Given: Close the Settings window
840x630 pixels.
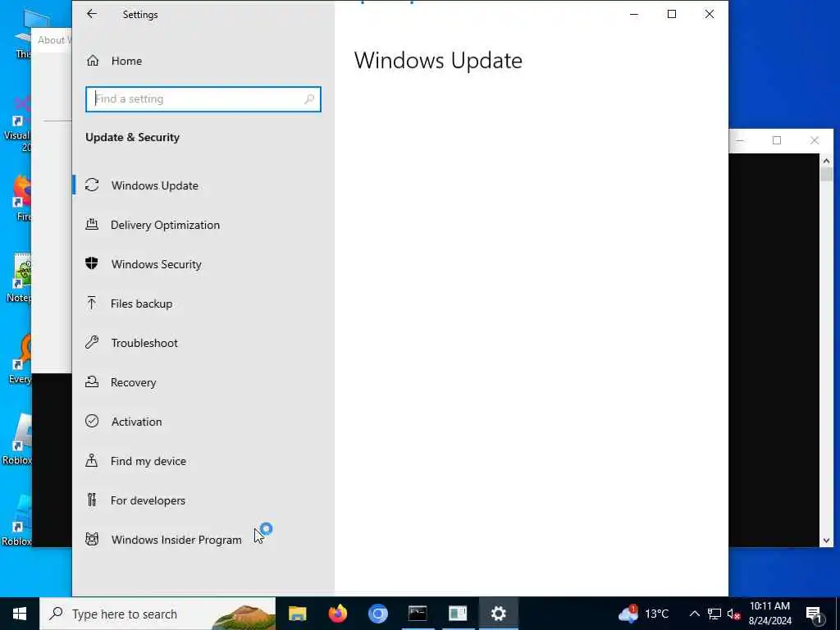Looking at the screenshot, I should (x=710, y=15).
